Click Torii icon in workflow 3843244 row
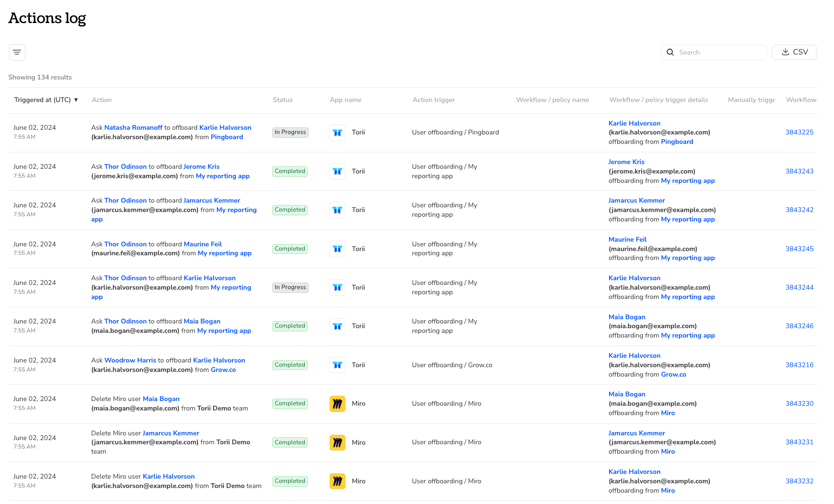The width and height of the screenshot is (834, 504). [x=337, y=287]
